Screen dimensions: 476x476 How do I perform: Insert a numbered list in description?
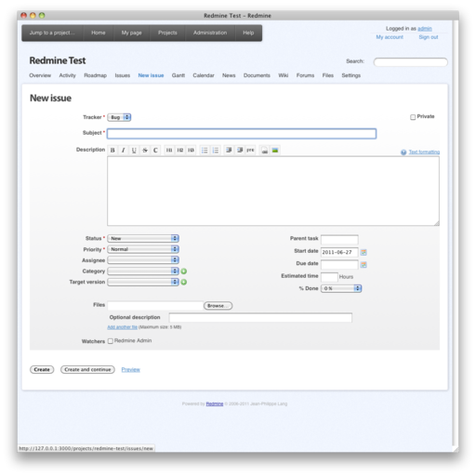pos(216,151)
